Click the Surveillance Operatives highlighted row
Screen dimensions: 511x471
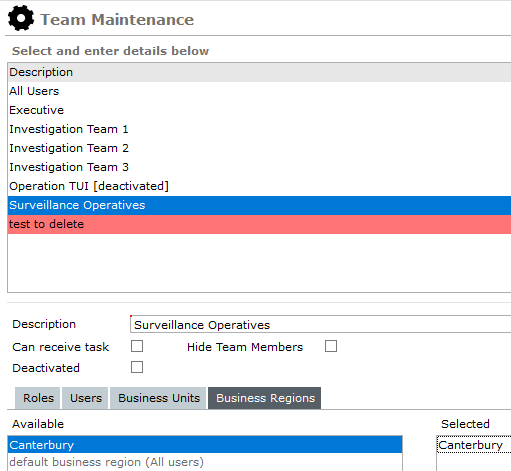pos(259,205)
